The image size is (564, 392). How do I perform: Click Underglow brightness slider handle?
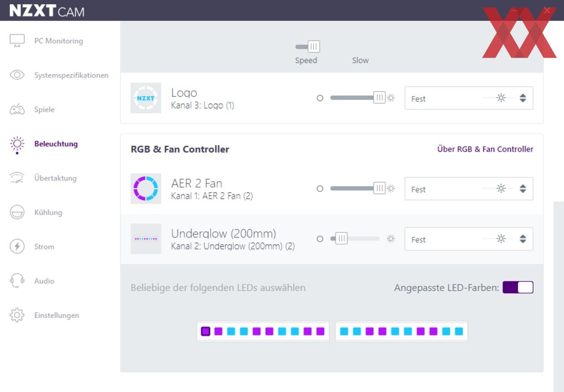(341, 239)
